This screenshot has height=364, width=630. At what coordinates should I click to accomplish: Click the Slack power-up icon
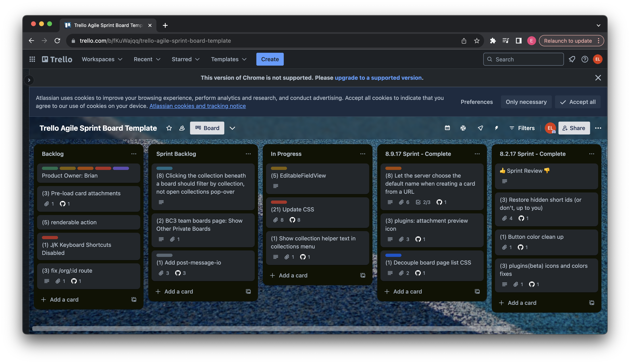coord(463,128)
